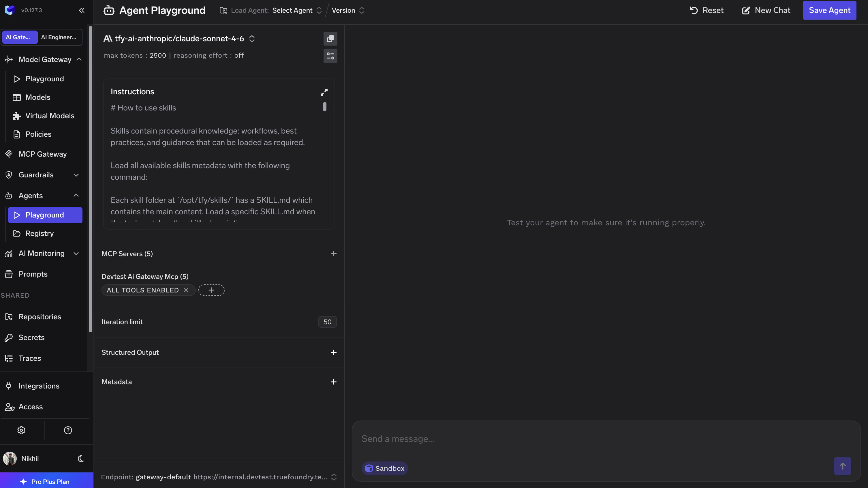The width and height of the screenshot is (868, 488).
Task: Click the Save Agent button
Action: 830,10
